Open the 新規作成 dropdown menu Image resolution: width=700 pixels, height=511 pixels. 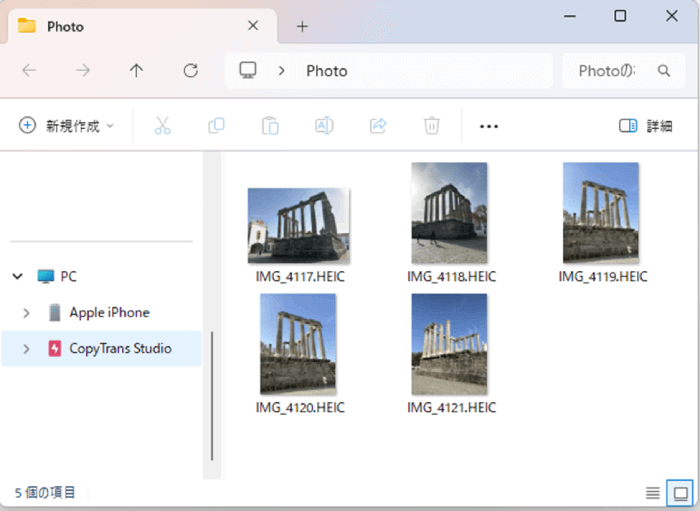[67, 126]
